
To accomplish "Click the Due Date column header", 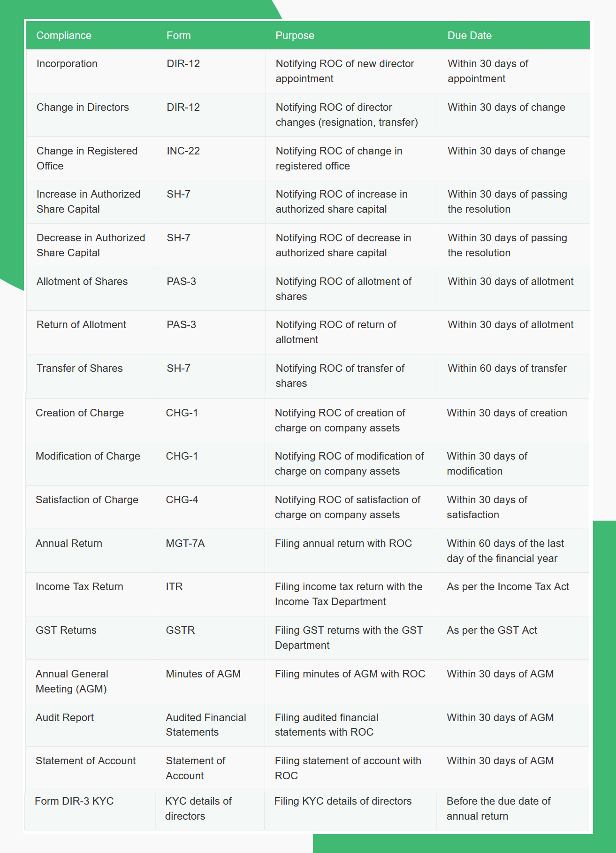I will pos(469,36).
